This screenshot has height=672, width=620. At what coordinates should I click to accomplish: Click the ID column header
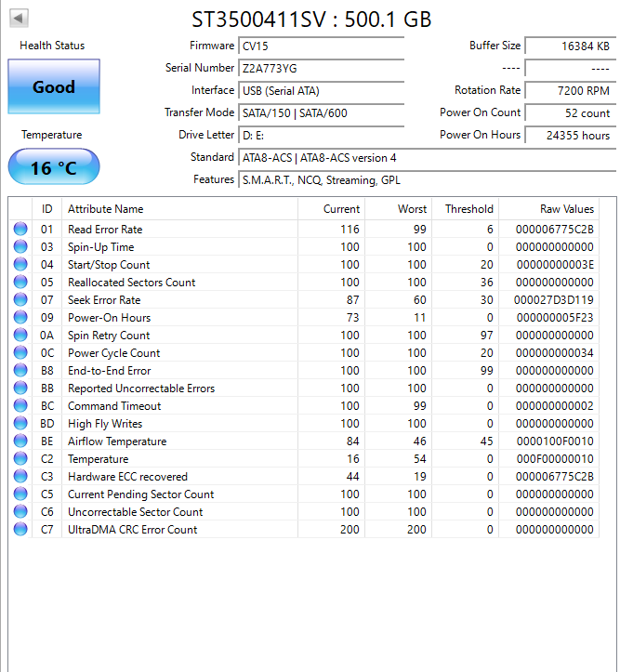coord(47,209)
